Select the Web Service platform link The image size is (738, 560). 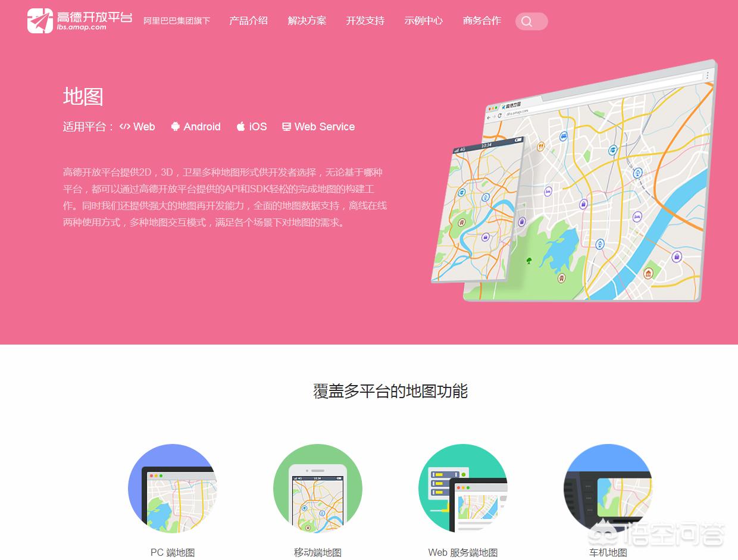[324, 127]
